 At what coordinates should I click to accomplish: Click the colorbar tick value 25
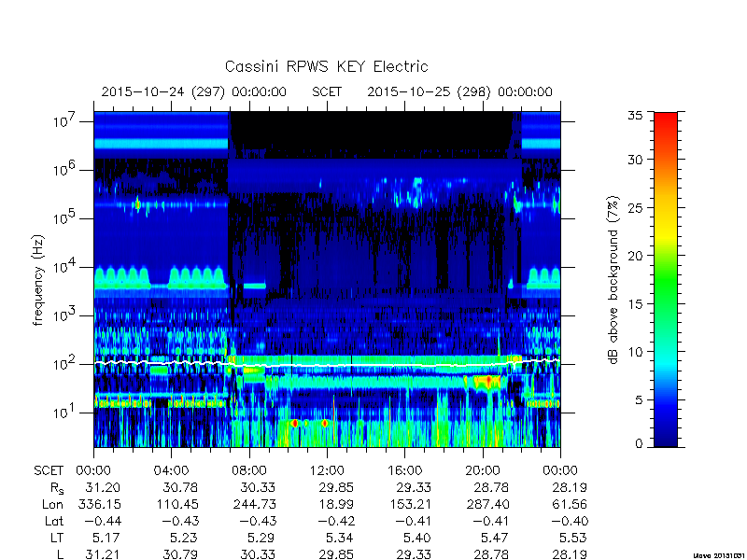[x=635, y=207]
